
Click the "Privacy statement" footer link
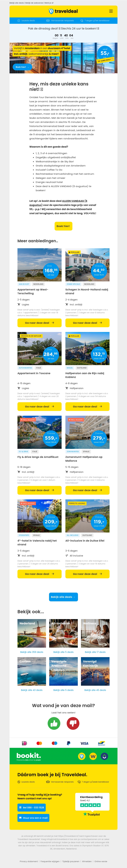point(29,861)
